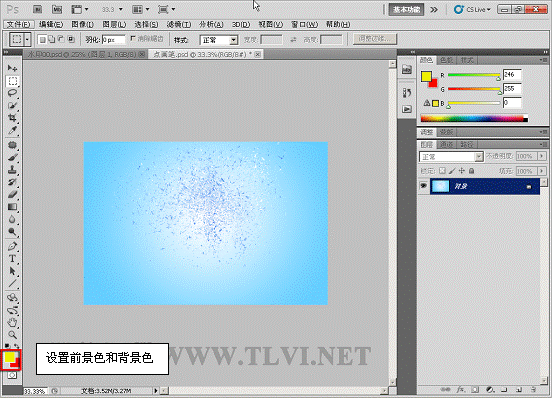Open the layer blend mode dropdown
The image size is (552, 398).
click(x=451, y=157)
